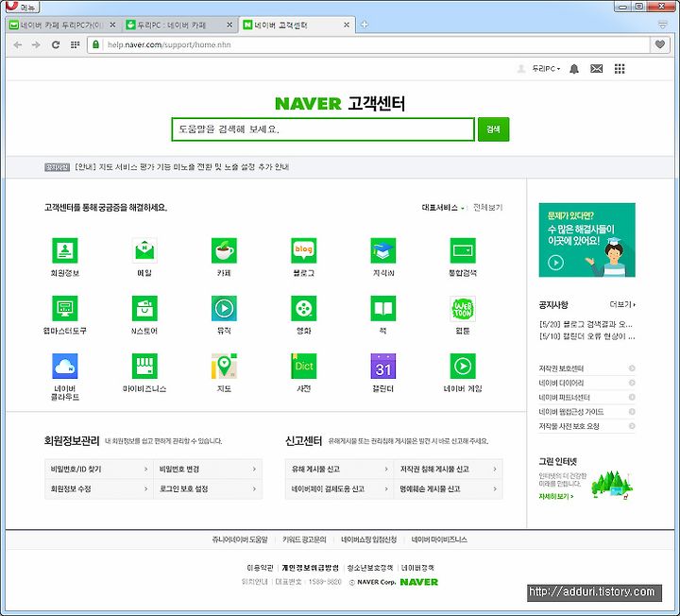Open the 영화 film reel icon
680x616 pixels.
pos(303,308)
